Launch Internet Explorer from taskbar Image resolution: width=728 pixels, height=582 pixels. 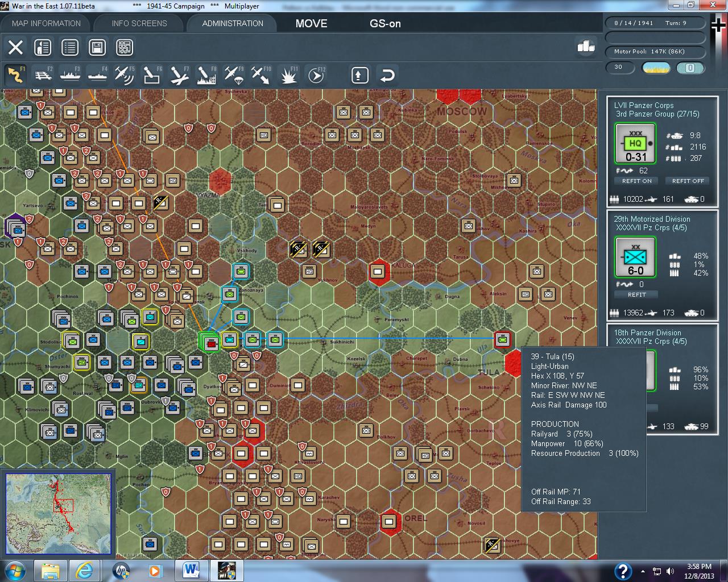[x=86, y=570]
